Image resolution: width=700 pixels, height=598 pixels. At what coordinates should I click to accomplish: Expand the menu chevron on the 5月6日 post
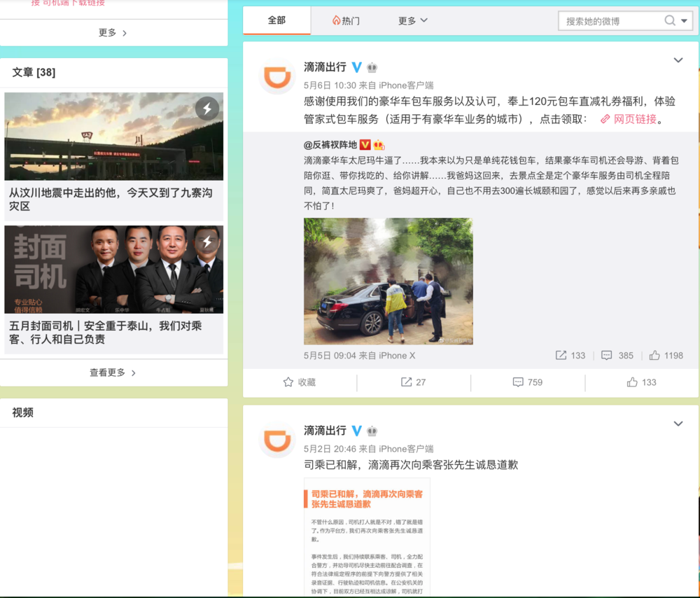678,60
